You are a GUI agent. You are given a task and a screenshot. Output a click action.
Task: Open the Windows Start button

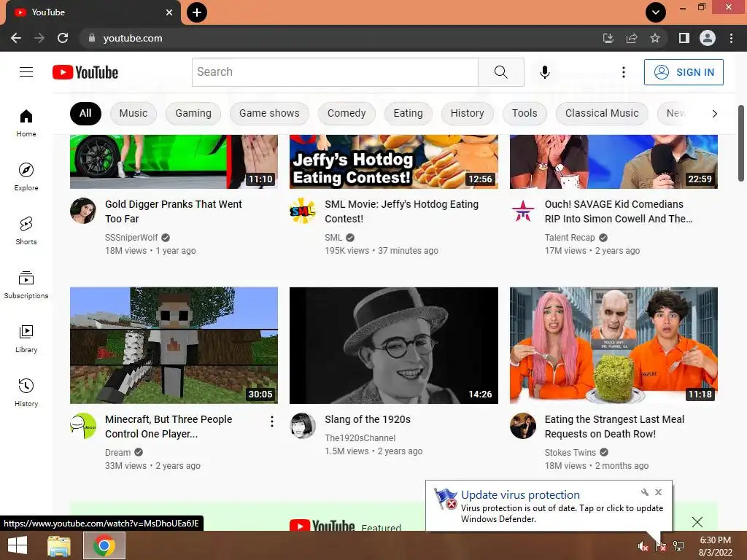tap(18, 545)
